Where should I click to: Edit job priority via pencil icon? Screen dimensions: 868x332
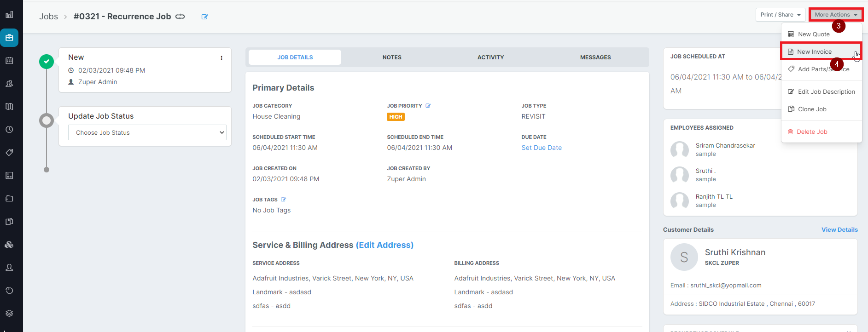coord(428,106)
